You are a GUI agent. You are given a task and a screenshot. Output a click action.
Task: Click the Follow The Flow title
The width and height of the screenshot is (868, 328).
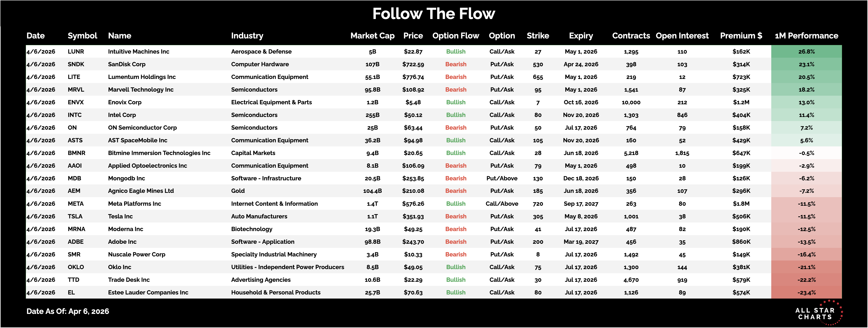click(434, 14)
